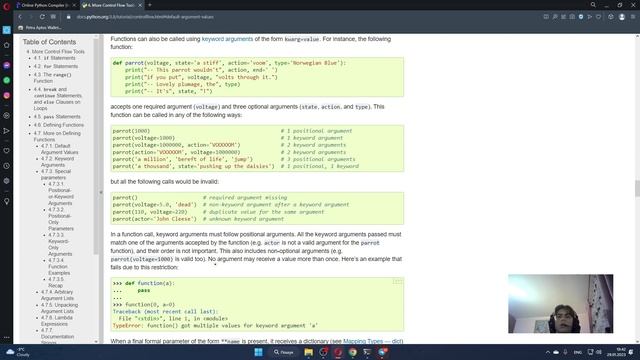Open Google Chrome from the taskbar
The image size is (640, 360).
coord(353,352)
